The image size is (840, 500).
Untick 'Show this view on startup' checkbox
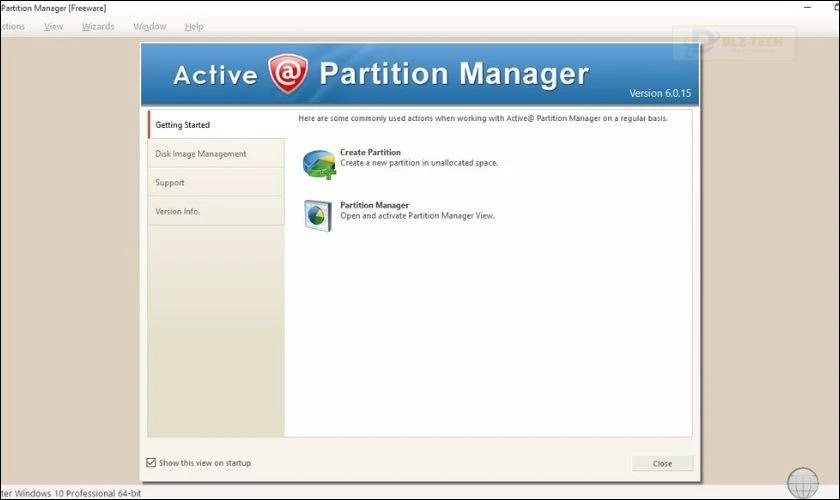151,462
